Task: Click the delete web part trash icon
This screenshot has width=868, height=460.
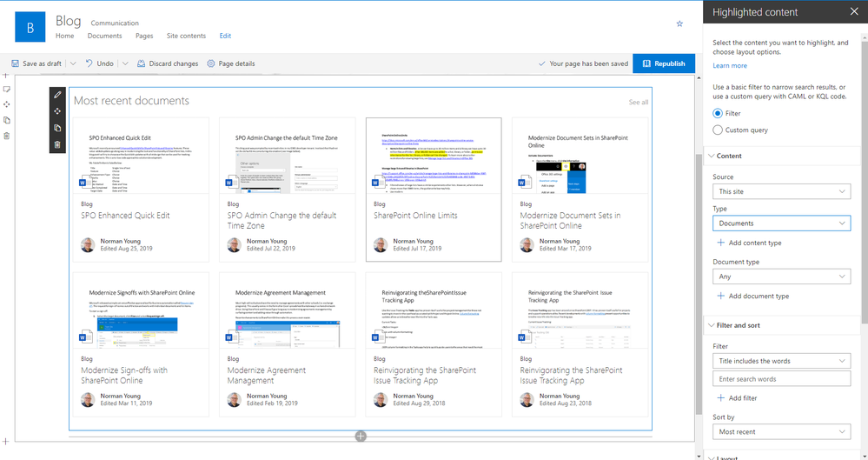Action: point(57,144)
